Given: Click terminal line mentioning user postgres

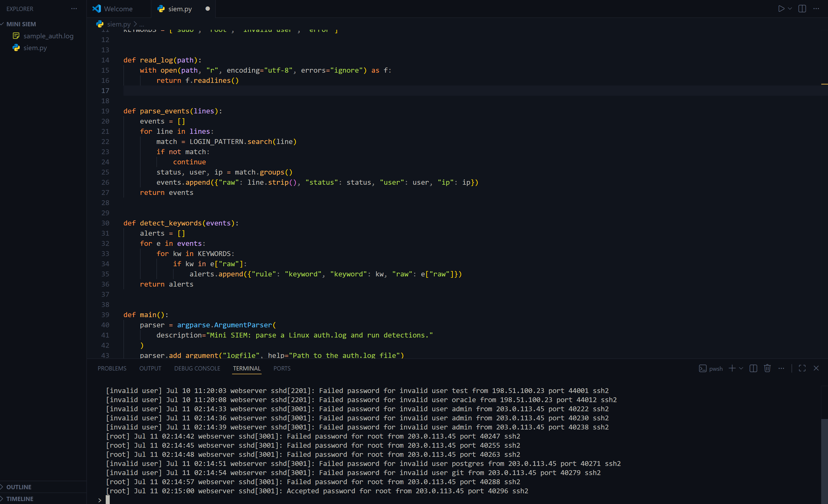Looking at the screenshot, I should pyautogui.click(x=363, y=464).
